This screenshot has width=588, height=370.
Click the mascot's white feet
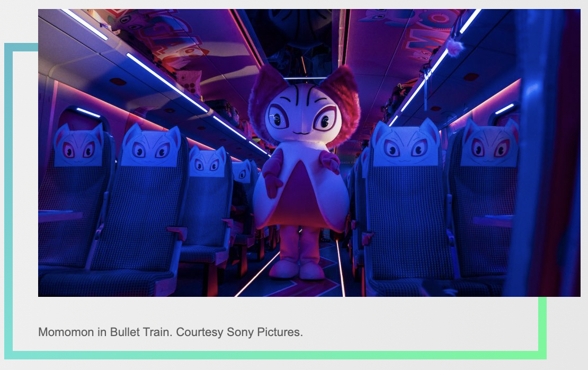(x=297, y=270)
